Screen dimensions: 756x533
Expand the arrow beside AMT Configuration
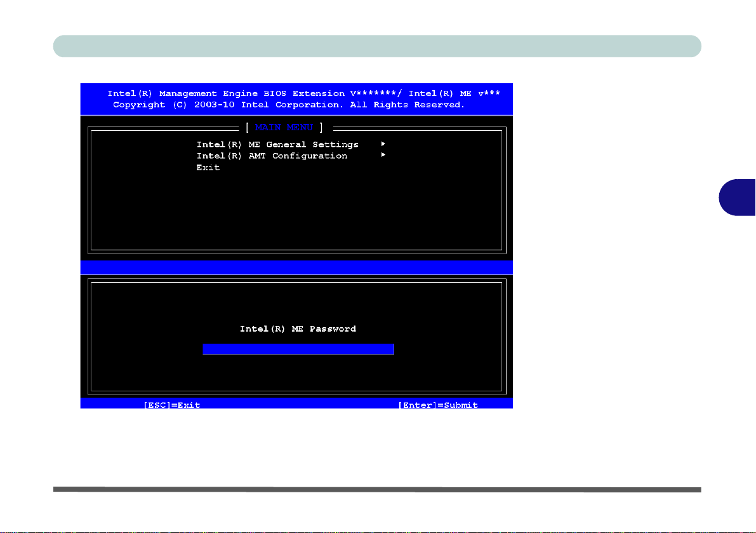tap(383, 155)
